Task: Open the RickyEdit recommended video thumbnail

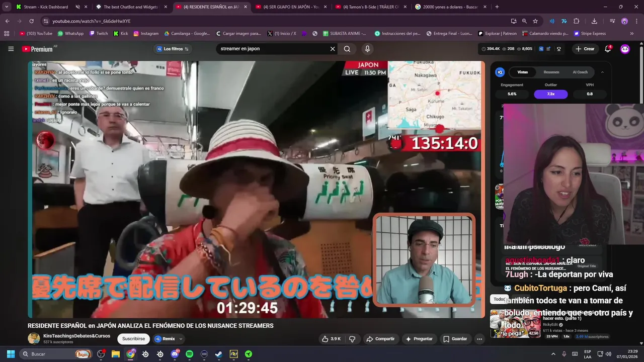Action: click(x=515, y=324)
